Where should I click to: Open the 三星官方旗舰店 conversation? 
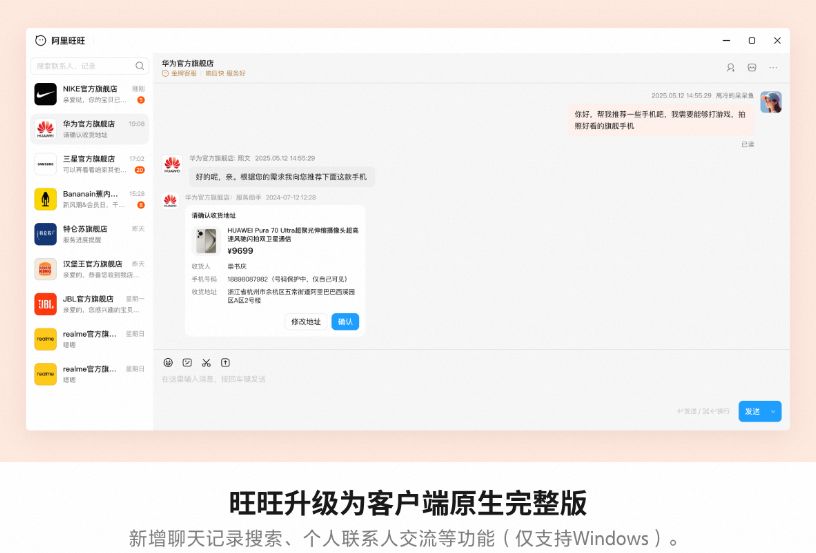pyautogui.click(x=90, y=164)
